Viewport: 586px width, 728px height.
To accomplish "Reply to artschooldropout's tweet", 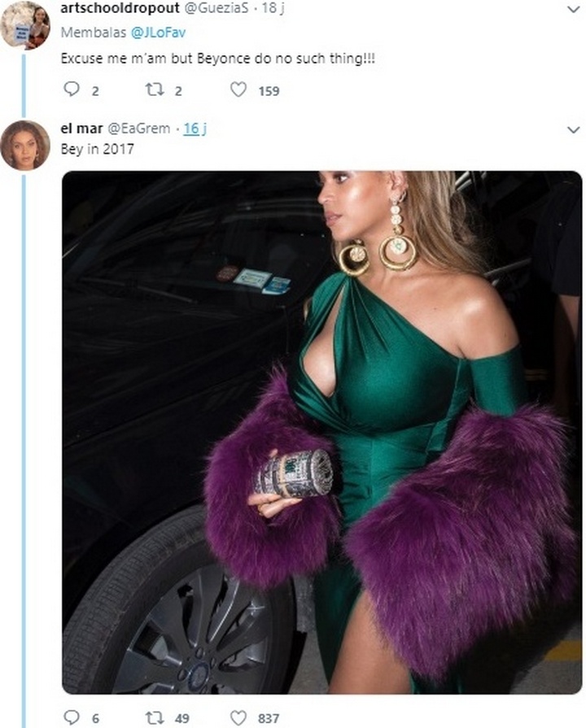I will point(72,90).
